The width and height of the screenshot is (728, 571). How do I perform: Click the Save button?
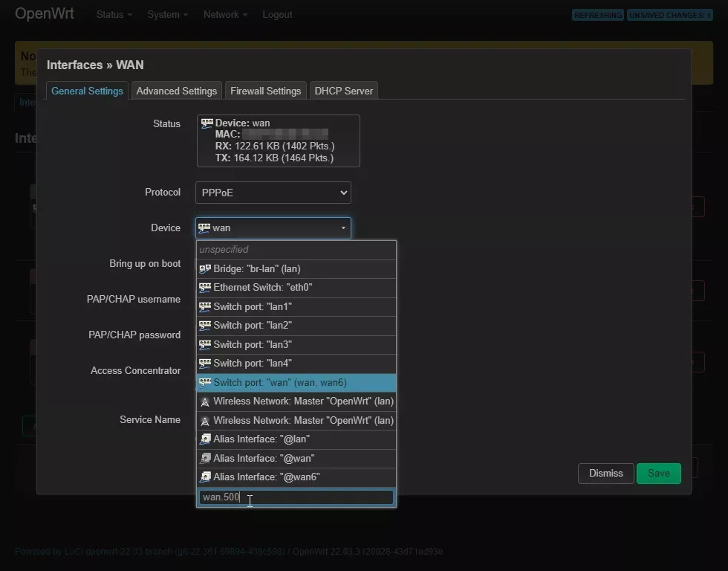point(658,474)
